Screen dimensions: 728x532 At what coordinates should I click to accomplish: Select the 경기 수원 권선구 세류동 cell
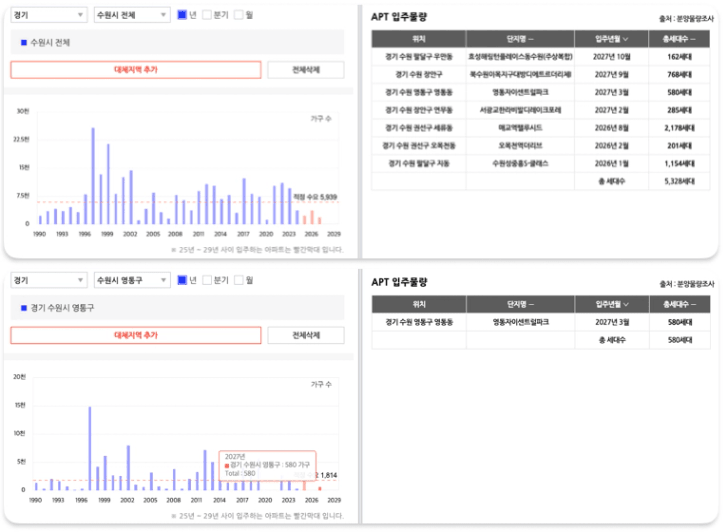click(419, 128)
